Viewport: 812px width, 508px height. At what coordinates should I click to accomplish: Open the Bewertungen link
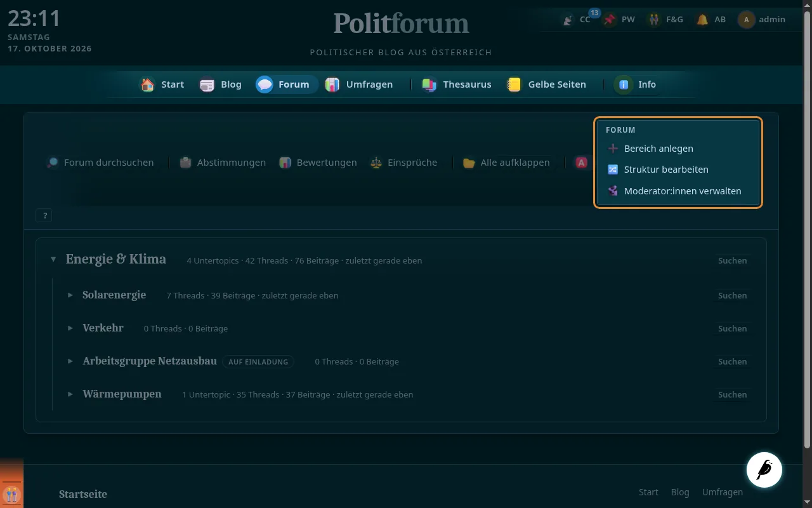coord(318,163)
